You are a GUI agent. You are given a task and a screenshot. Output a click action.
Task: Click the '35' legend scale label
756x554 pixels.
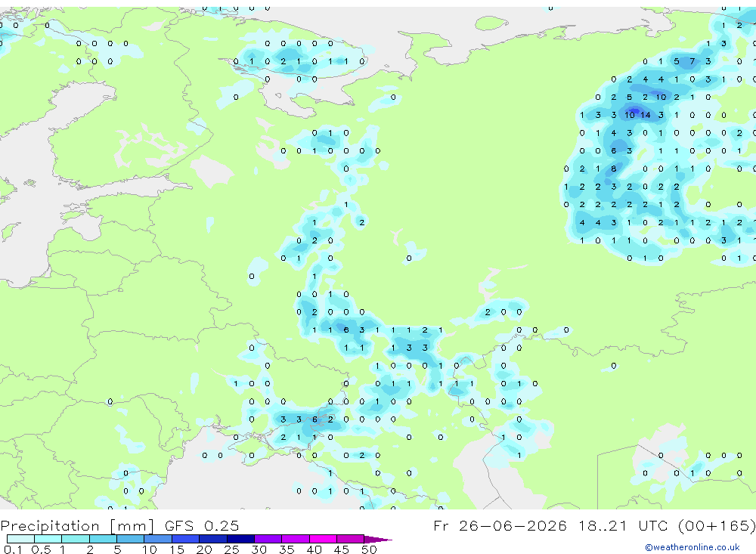click(x=287, y=549)
